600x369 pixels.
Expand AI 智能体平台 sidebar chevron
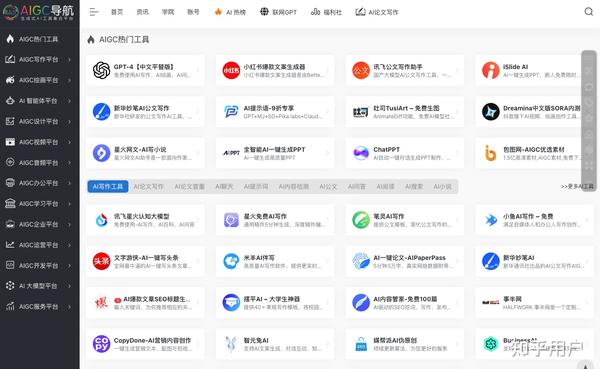coord(70,101)
